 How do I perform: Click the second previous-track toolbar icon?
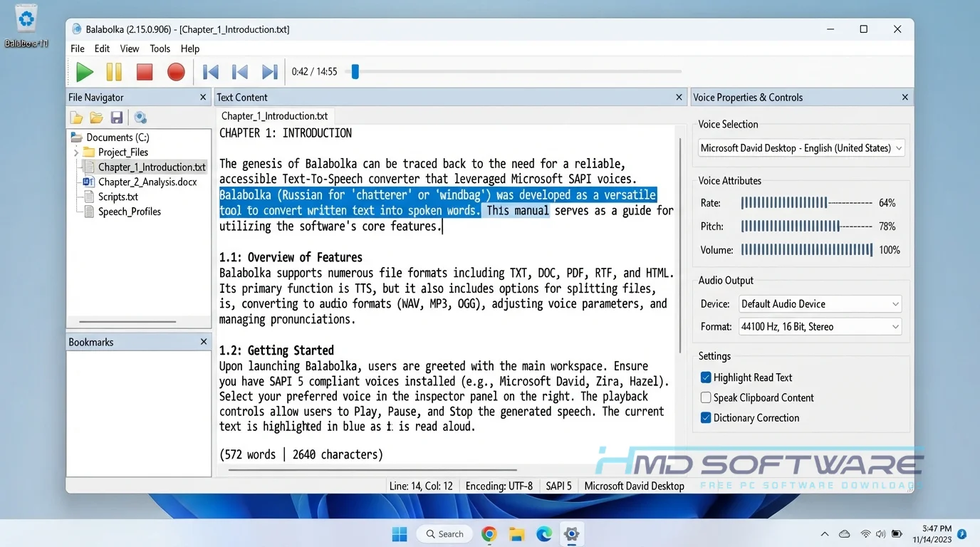(240, 72)
